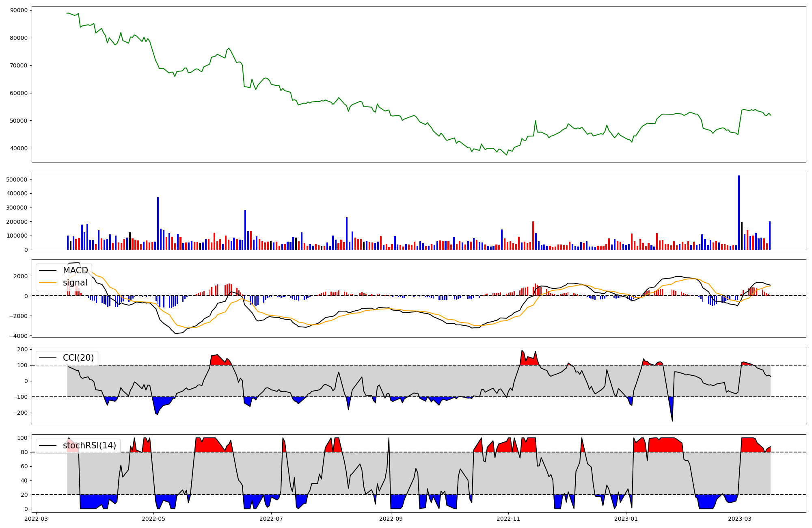Image resolution: width=812 pixels, height=528 pixels.
Task: Click the highest CCI red peak in November 2022
Action: [522, 351]
